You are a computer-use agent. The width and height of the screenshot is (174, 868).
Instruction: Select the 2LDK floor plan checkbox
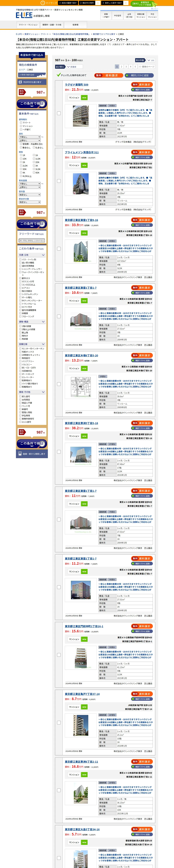coord(21,166)
